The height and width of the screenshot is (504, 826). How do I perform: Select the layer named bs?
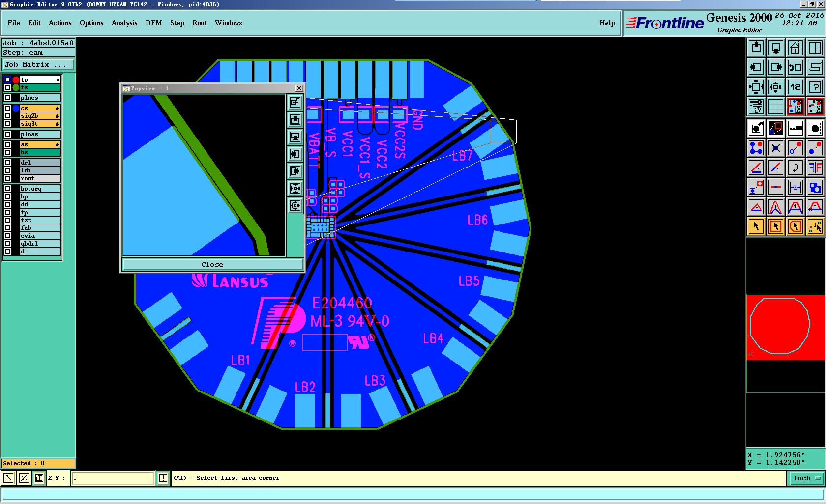40,152
